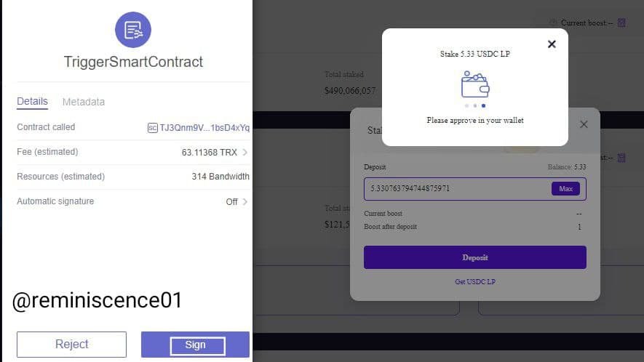Close the Stake deposit dialog behind popup

(x=584, y=124)
